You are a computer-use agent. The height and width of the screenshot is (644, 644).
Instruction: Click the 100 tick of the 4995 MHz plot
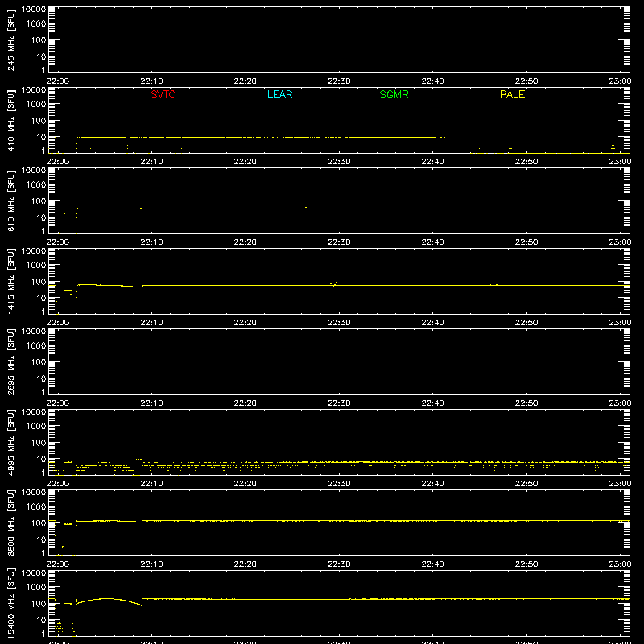pyautogui.click(x=39, y=442)
